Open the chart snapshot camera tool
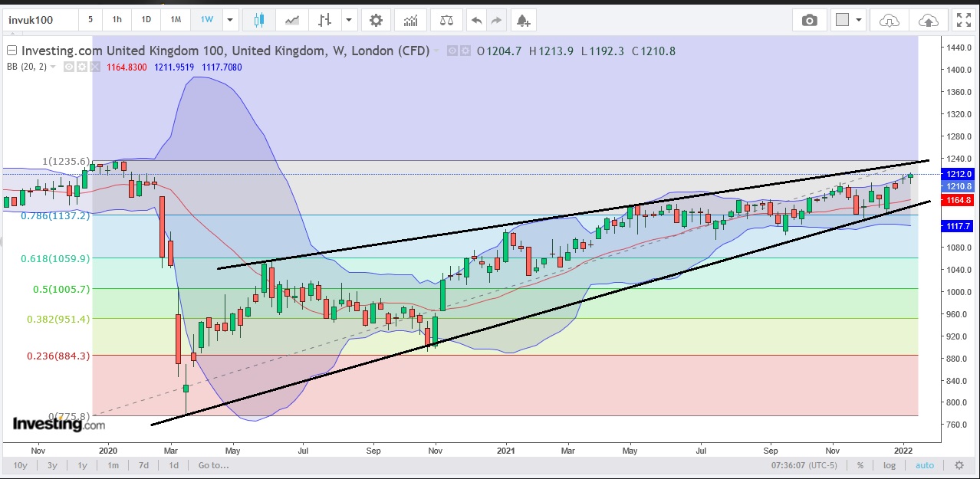The height and width of the screenshot is (479, 980). [x=809, y=20]
